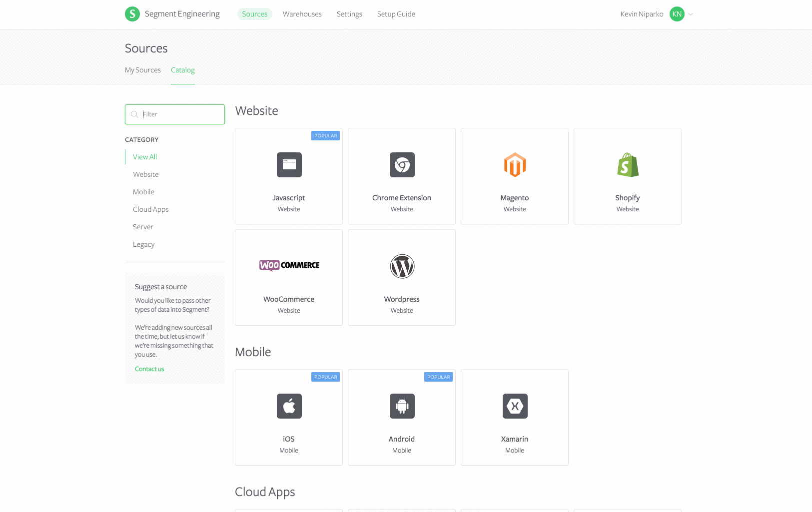Viewport: 812px width, 512px height.
Task: Expand the user account dropdown arrow
Action: pos(691,14)
